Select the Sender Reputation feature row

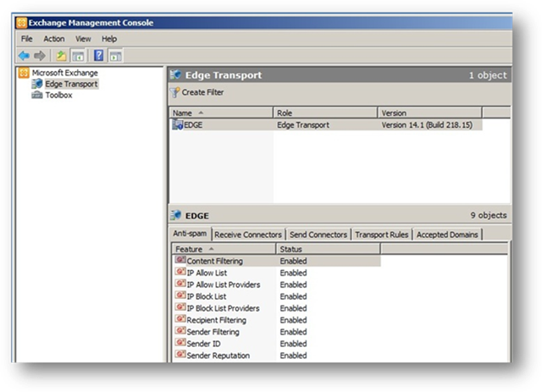(218, 356)
